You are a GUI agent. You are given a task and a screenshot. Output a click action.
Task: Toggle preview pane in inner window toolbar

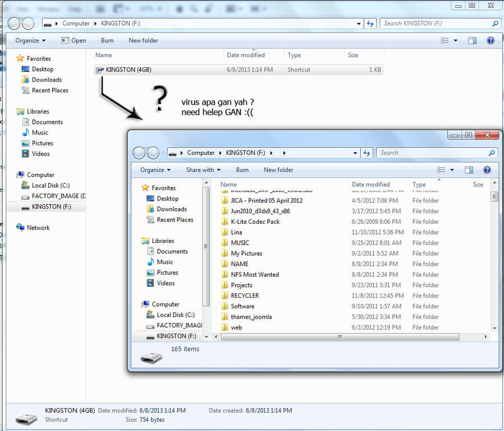469,170
